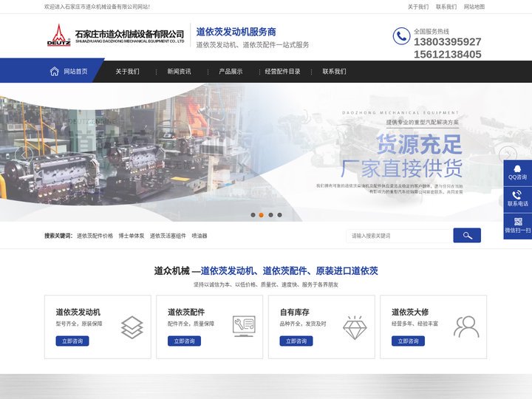Open QQ咨询 side widget

(x=518, y=173)
